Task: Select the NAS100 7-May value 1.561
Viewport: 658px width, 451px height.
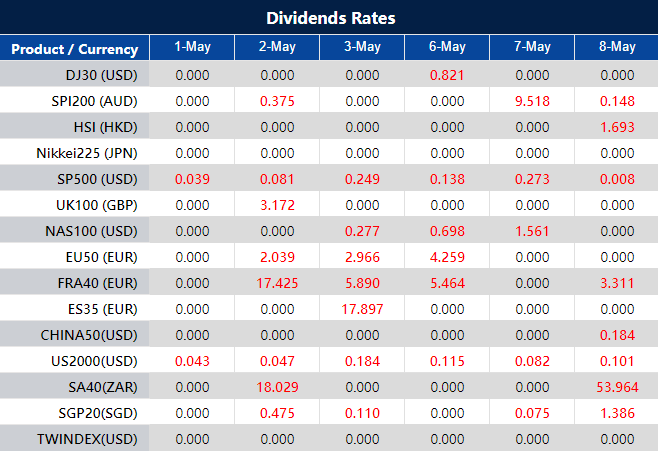Action: pyautogui.click(x=532, y=231)
